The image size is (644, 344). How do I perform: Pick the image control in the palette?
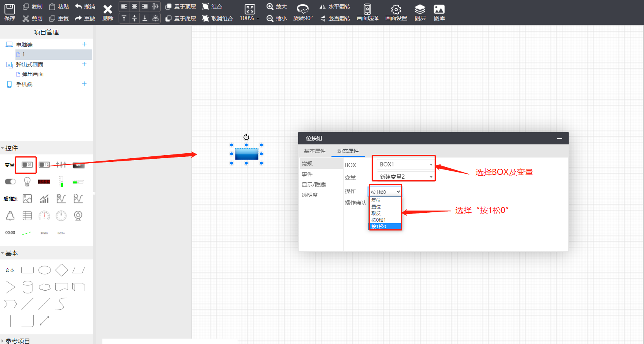(27, 198)
